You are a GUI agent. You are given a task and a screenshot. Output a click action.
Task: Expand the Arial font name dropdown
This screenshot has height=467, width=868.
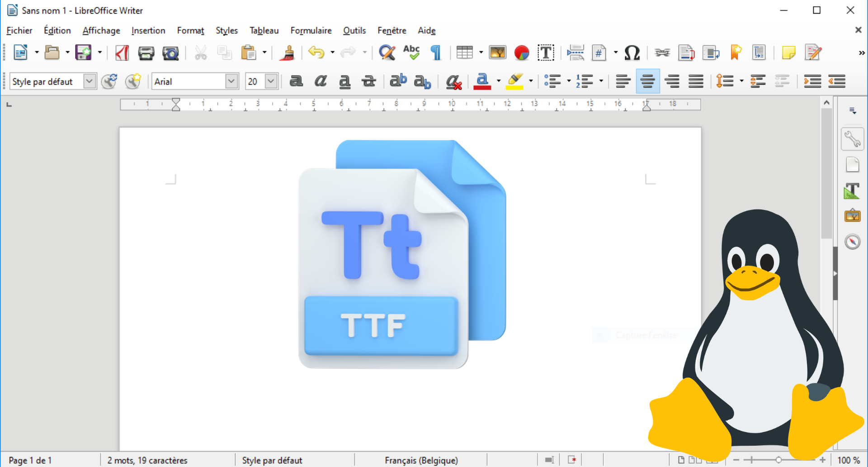tap(231, 81)
